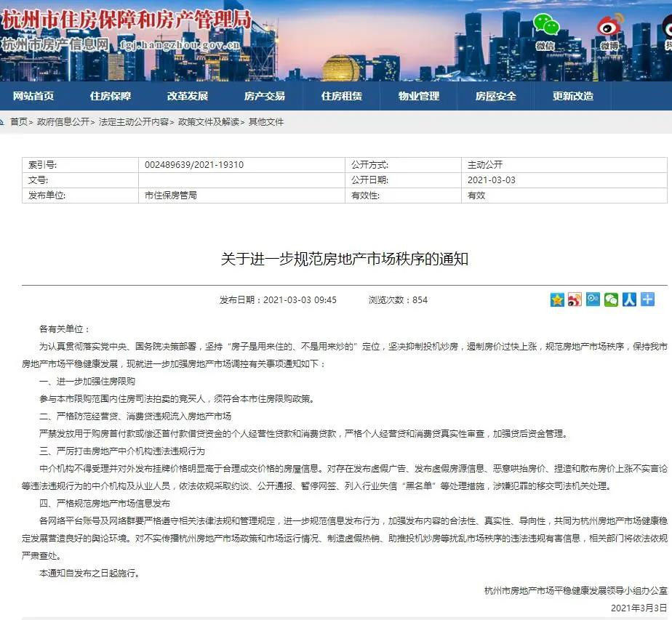Select the 2021-03-03 date in the table
The height and width of the screenshot is (620, 672).
[492, 180]
